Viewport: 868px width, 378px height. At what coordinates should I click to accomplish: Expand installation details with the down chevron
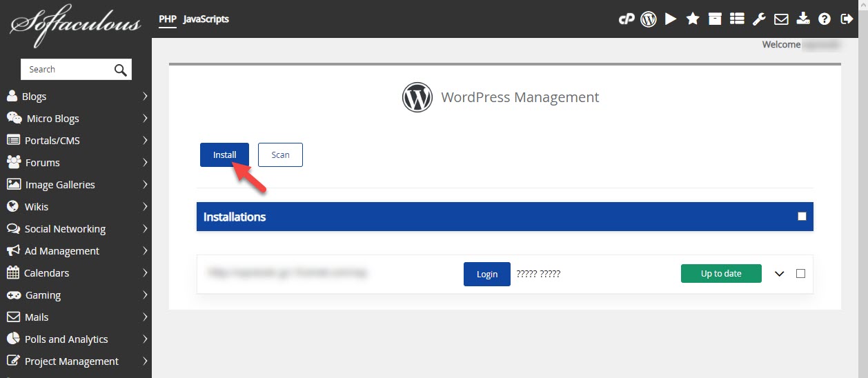780,274
